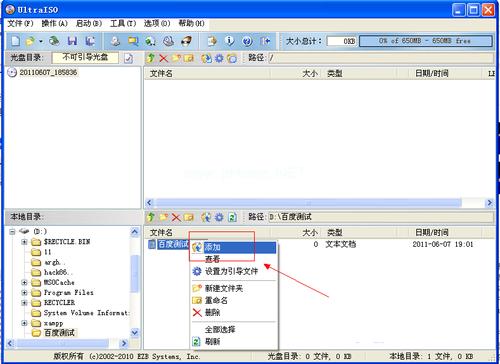This screenshot has width=500, height=364.
Task: Click the local 路径 field showing D:\百度测试
Action: tap(381, 217)
